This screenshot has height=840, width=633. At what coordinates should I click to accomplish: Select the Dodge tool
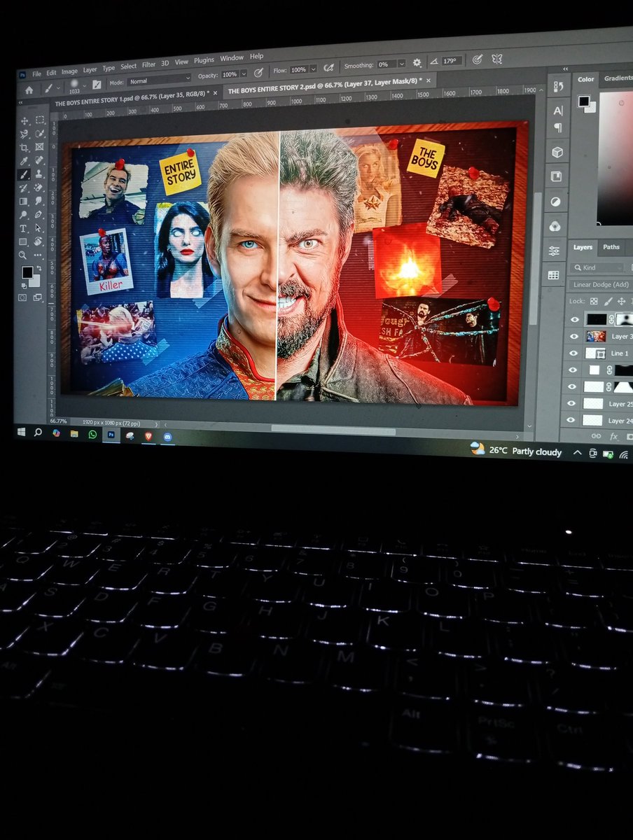23,215
